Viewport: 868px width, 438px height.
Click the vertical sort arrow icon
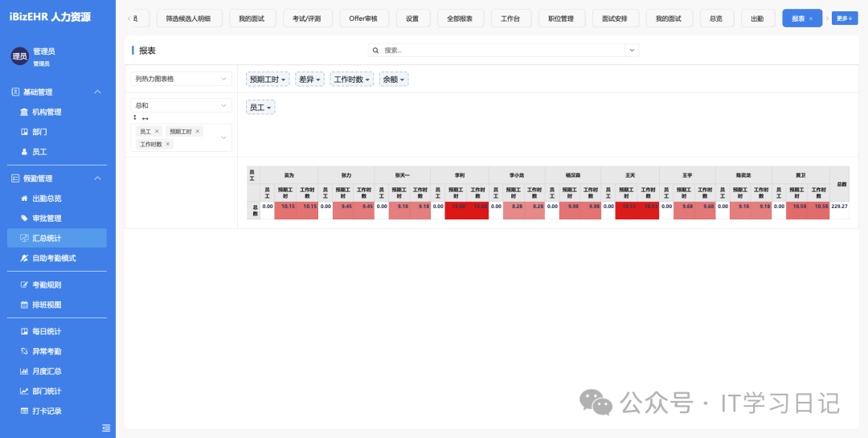click(x=135, y=118)
